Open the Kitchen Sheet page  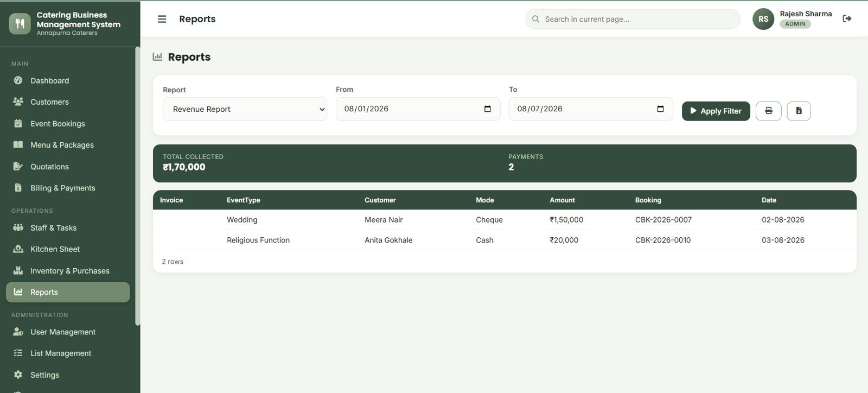[68, 249]
